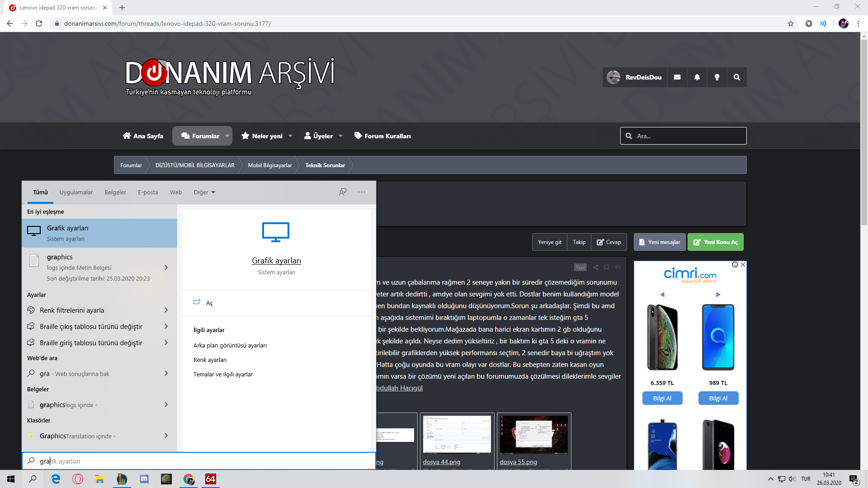Open Discord from taskbar

(144, 479)
